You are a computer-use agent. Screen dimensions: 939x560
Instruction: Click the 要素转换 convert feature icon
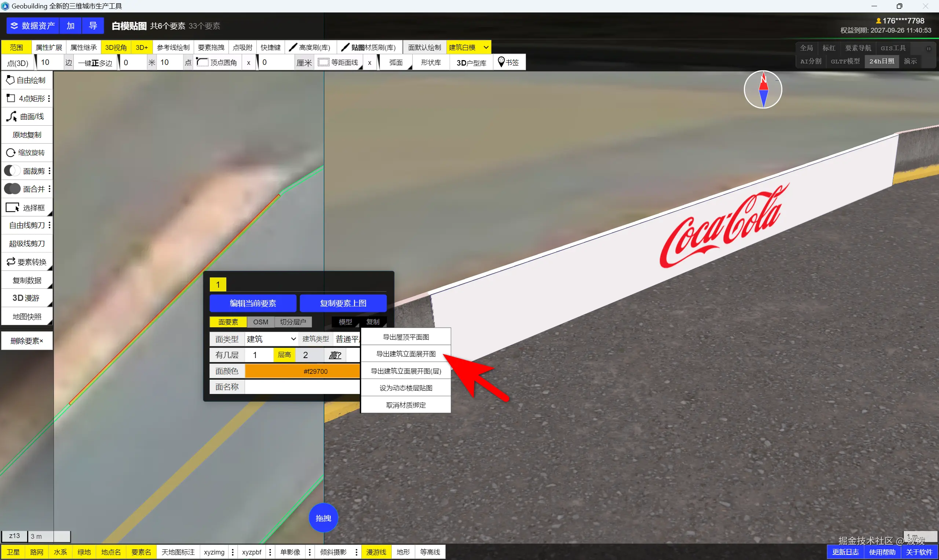pyautogui.click(x=11, y=262)
